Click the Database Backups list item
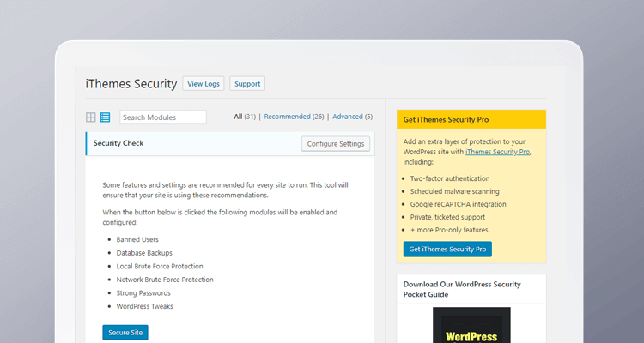Screen dimensions: 644x343 (x=144, y=253)
